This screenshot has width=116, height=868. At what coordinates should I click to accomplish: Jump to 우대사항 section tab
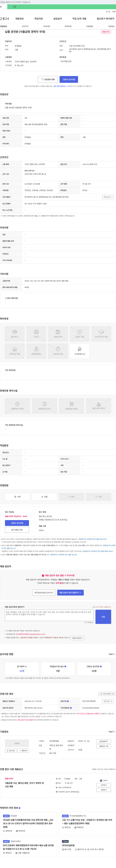coord(47,26)
